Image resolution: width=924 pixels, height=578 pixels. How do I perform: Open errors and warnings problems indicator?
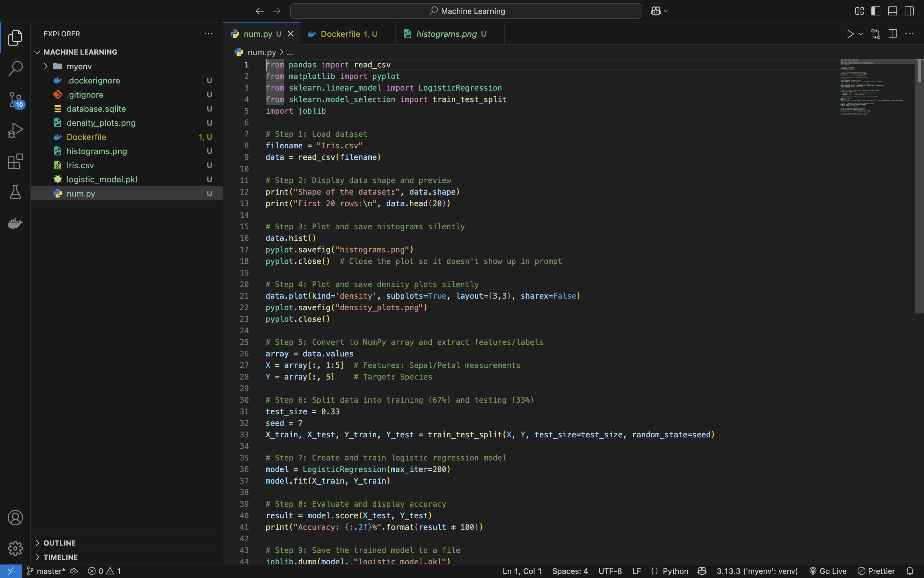[x=104, y=571]
